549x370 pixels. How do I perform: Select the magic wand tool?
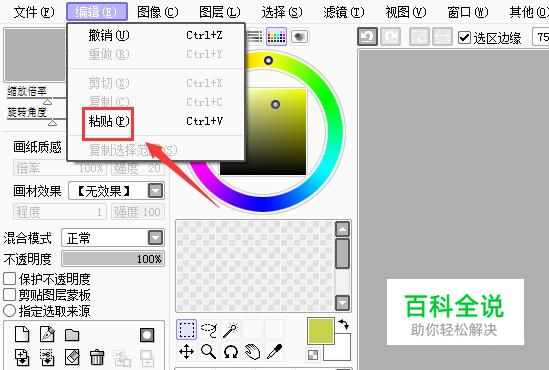230,329
